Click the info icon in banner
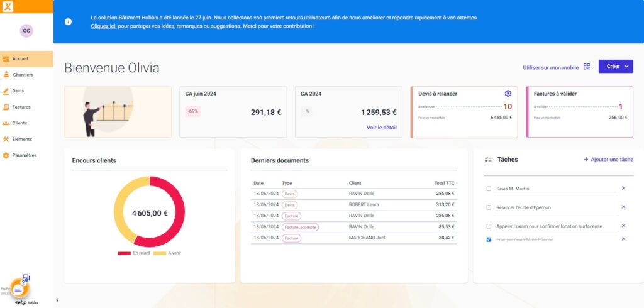 [68, 21]
